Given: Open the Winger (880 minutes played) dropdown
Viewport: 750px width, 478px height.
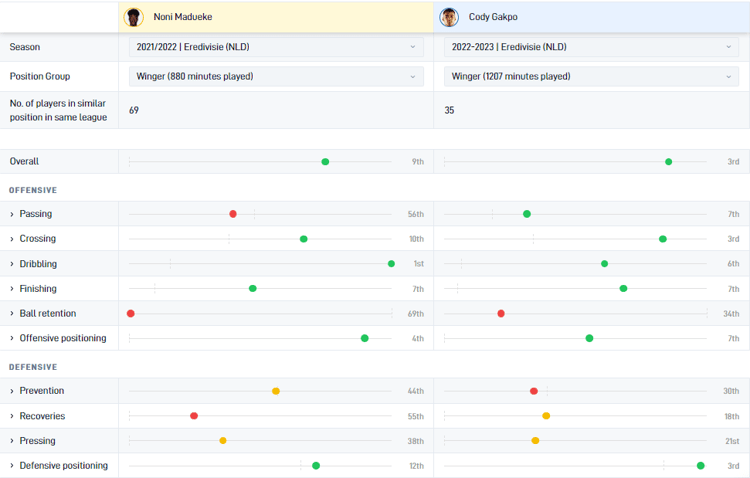Looking at the screenshot, I should 276,77.
